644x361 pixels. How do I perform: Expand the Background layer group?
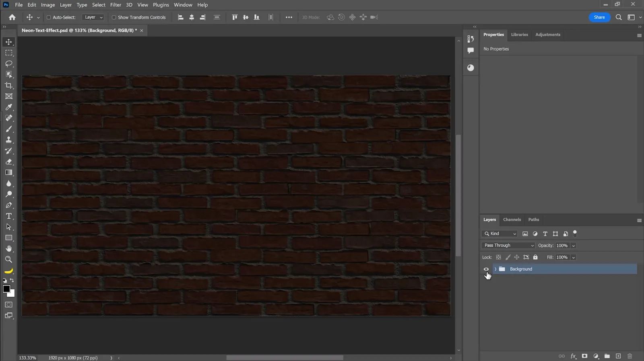[495, 269]
